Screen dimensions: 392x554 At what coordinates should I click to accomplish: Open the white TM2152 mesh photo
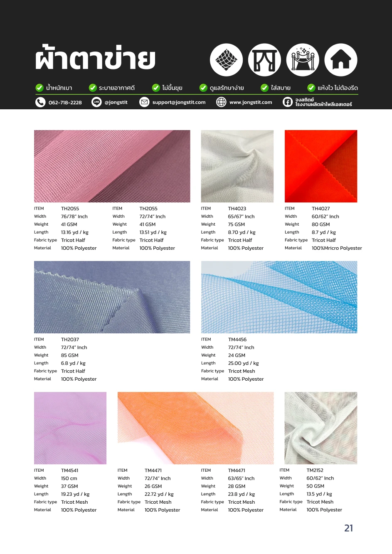pyautogui.click(x=321, y=428)
